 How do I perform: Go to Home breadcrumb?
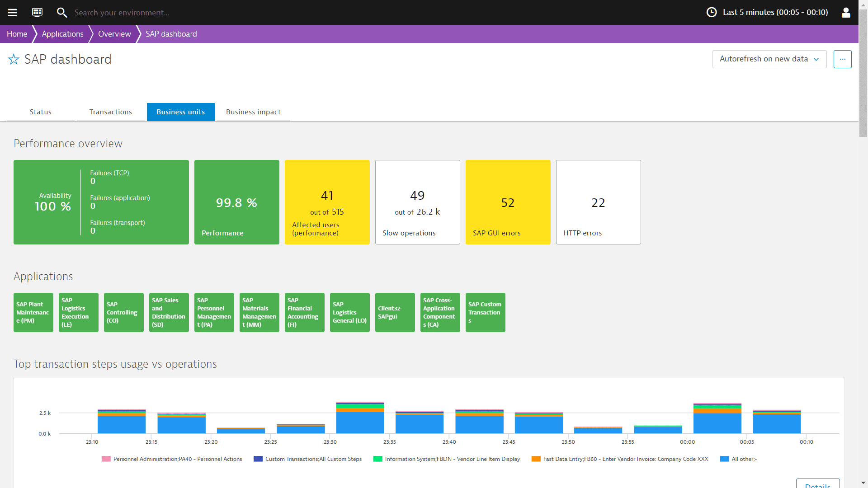click(17, 34)
